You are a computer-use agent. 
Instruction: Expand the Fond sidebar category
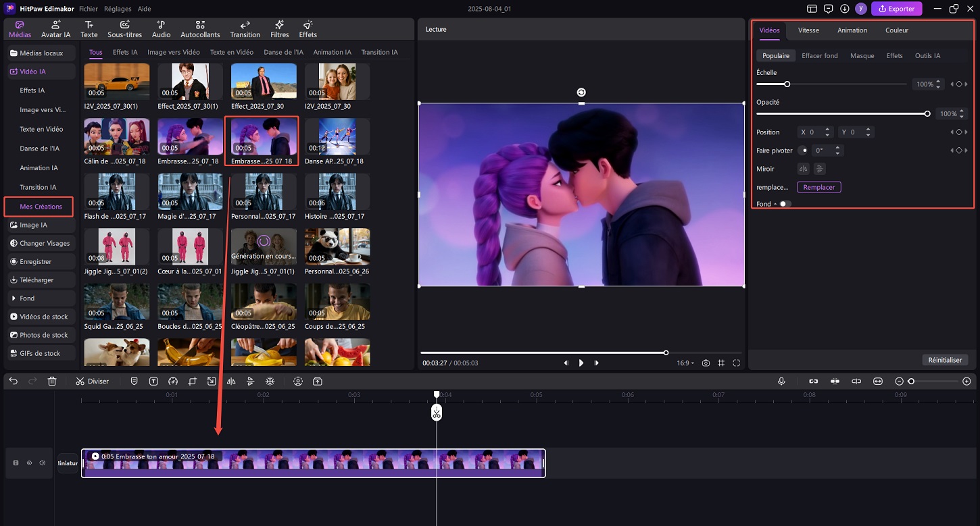coord(40,298)
